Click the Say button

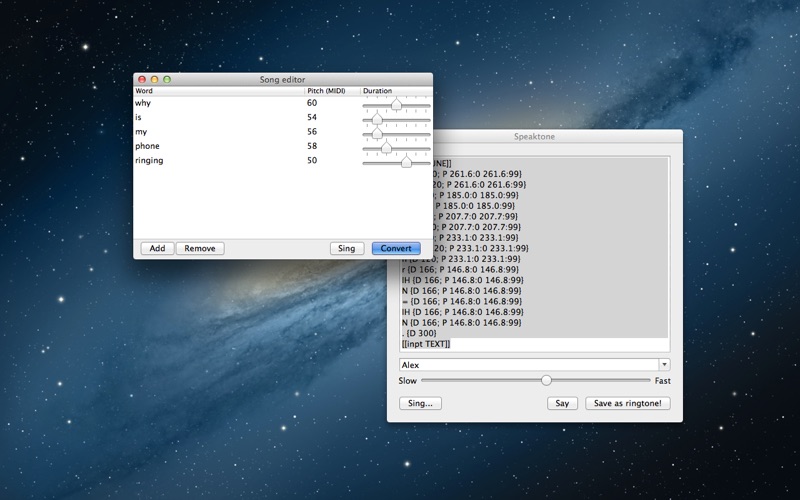tap(563, 403)
